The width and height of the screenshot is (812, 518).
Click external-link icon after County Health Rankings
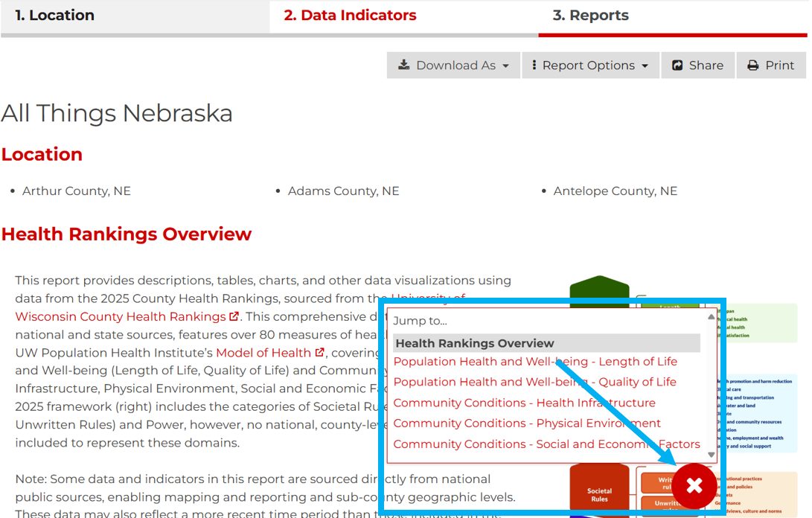coord(234,316)
